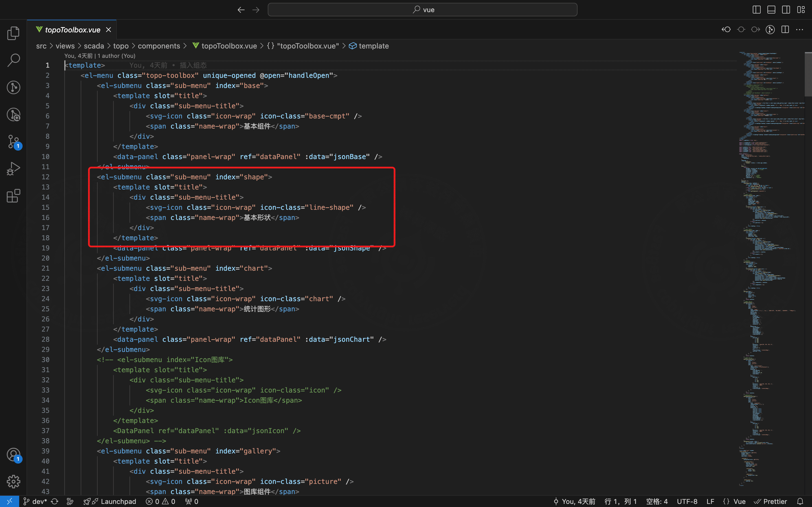Viewport: 812px width, 507px height.
Task: Toggle the secondary side bar layout icon
Action: click(786, 10)
